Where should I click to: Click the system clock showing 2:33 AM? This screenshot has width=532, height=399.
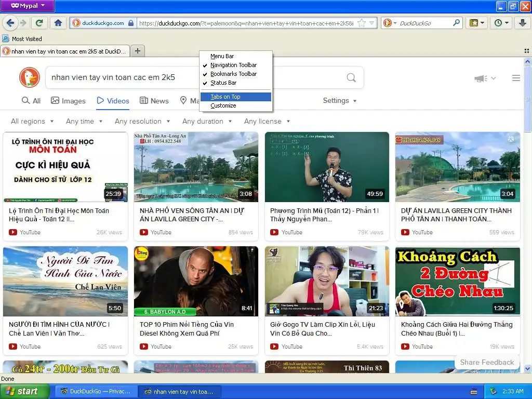pos(513,392)
